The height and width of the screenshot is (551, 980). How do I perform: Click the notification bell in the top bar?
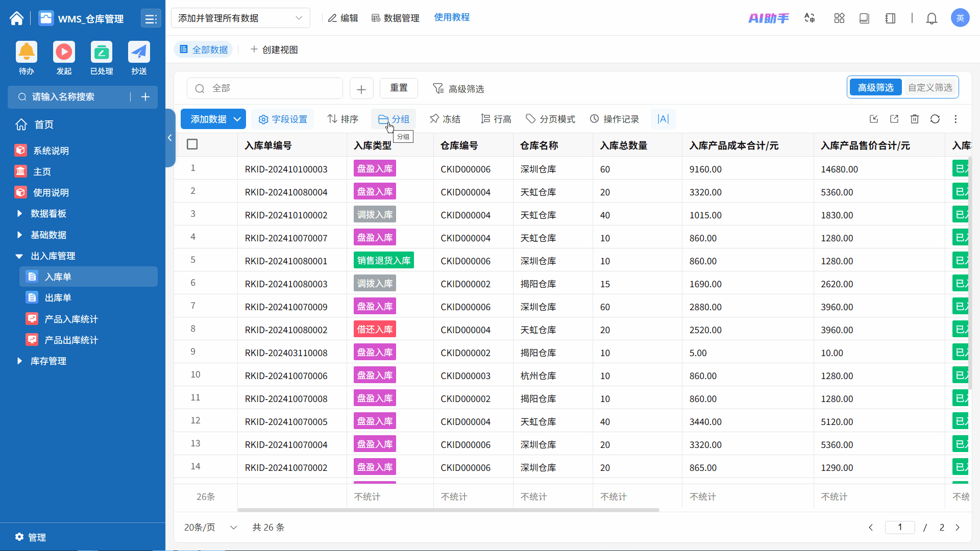pyautogui.click(x=932, y=18)
